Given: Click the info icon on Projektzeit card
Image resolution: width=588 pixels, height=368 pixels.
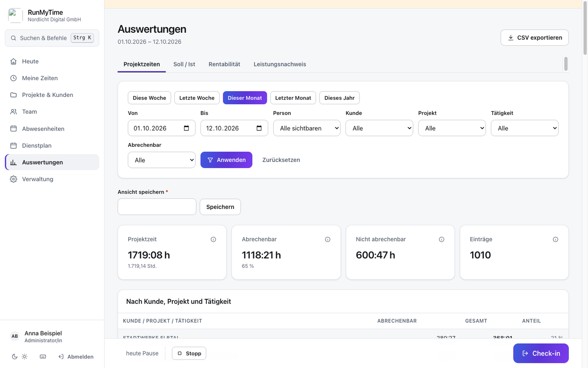Looking at the screenshot, I should click(213, 239).
